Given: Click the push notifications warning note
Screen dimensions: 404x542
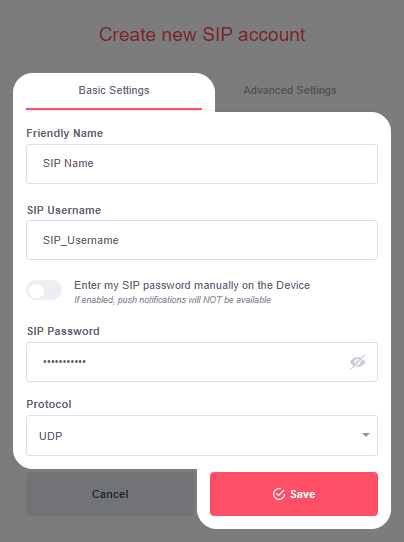Looking at the screenshot, I should [x=172, y=300].
